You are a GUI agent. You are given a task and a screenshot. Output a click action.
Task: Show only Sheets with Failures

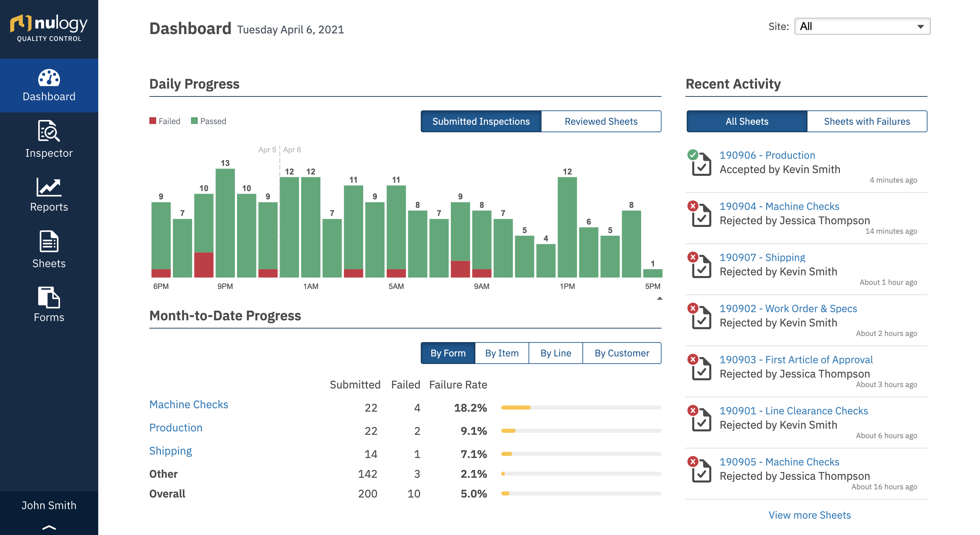point(867,121)
